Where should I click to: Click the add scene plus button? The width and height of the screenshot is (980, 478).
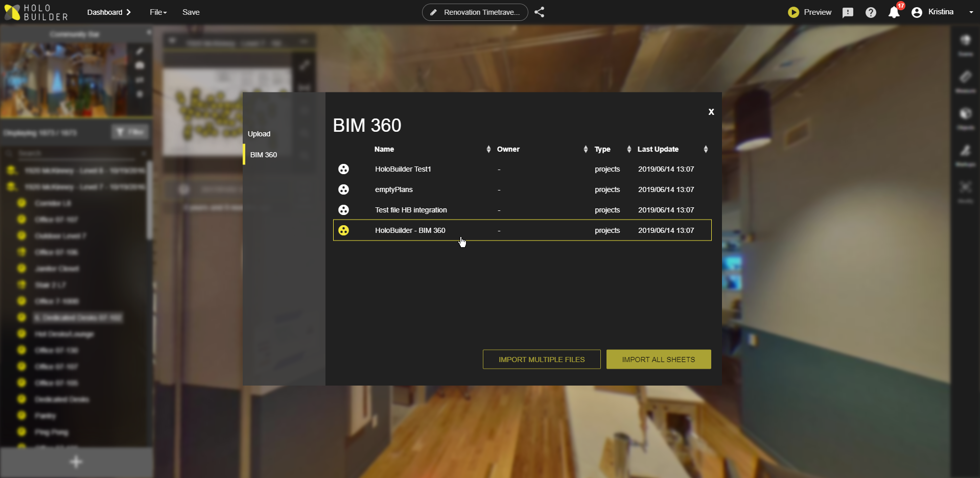coord(76,462)
